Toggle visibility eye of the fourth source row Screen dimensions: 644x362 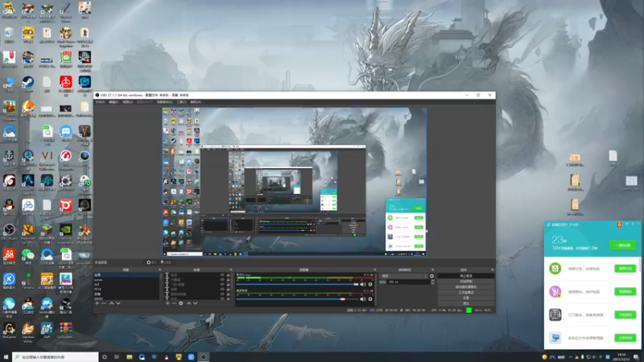point(222,290)
